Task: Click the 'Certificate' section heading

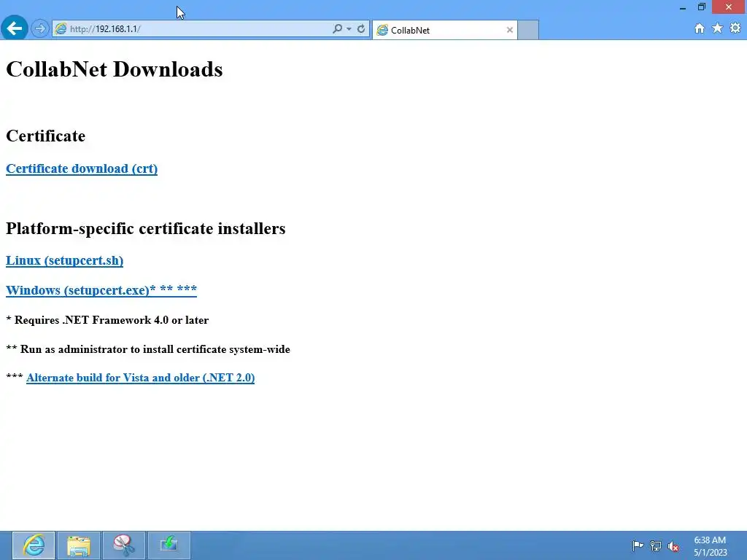Action: [46, 136]
